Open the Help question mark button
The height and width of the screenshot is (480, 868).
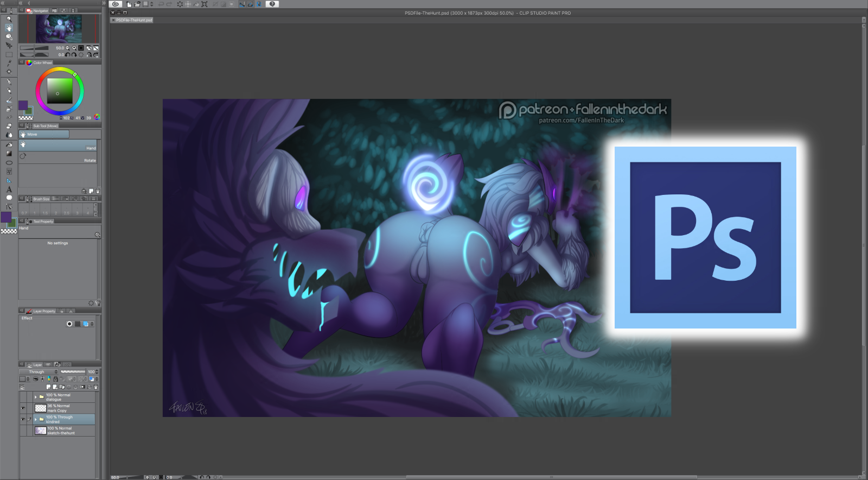coord(272,4)
